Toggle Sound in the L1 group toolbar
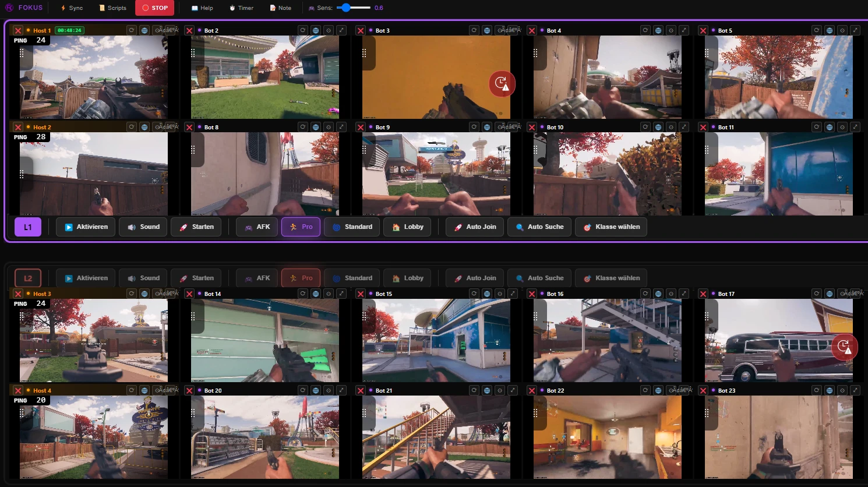Screen dimensions: 868x487 [x=143, y=227]
